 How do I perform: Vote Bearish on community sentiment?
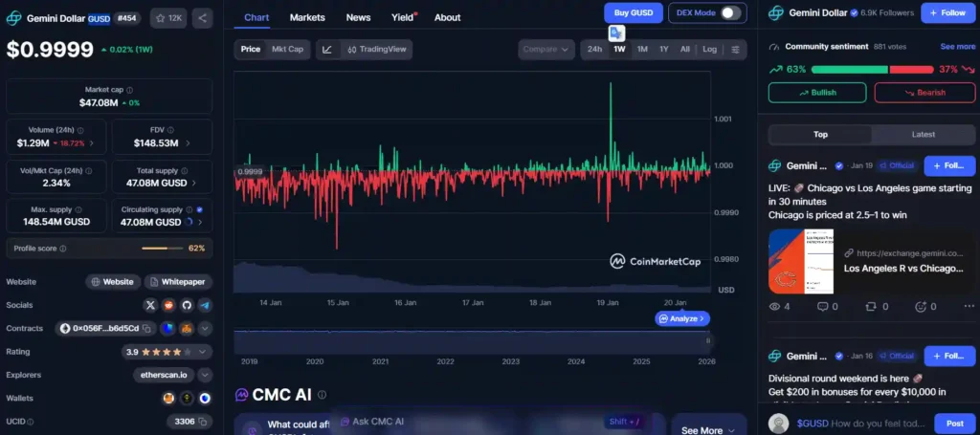(924, 93)
